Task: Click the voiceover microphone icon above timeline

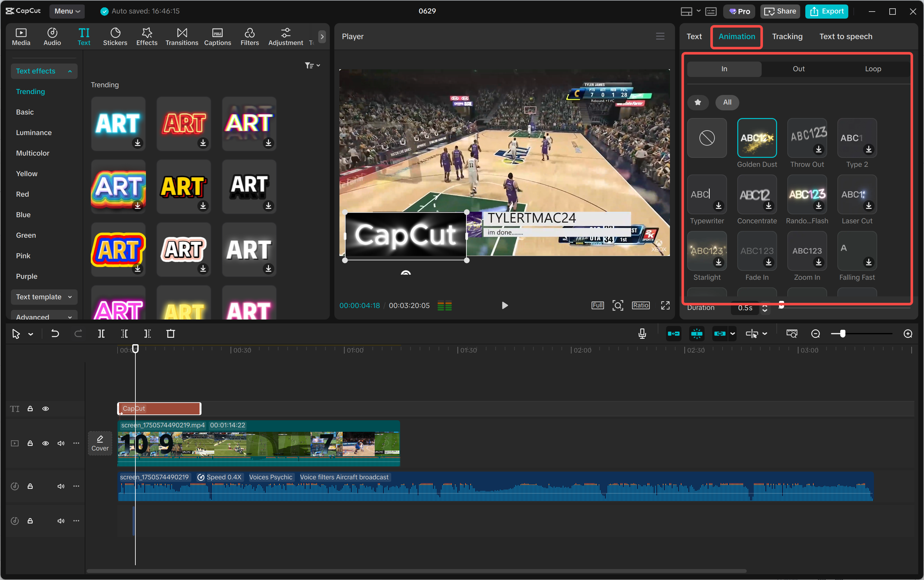Action: pyautogui.click(x=642, y=333)
